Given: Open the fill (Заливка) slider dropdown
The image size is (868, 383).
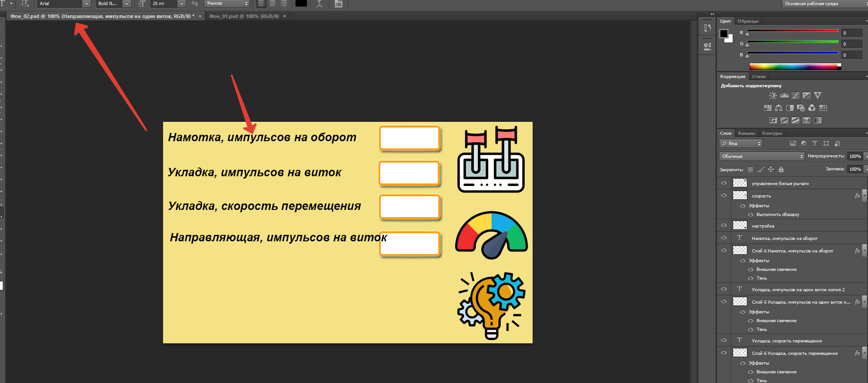Looking at the screenshot, I should pos(865,169).
